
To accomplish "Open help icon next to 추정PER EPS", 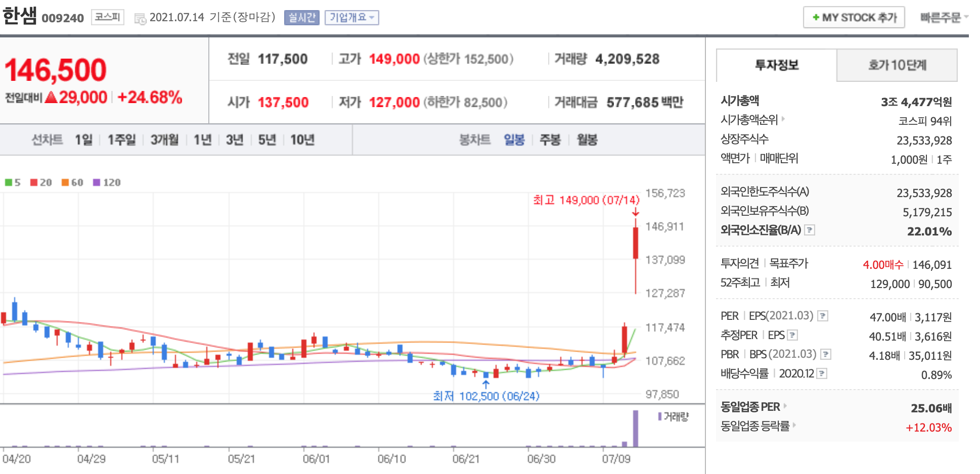I will click(792, 335).
